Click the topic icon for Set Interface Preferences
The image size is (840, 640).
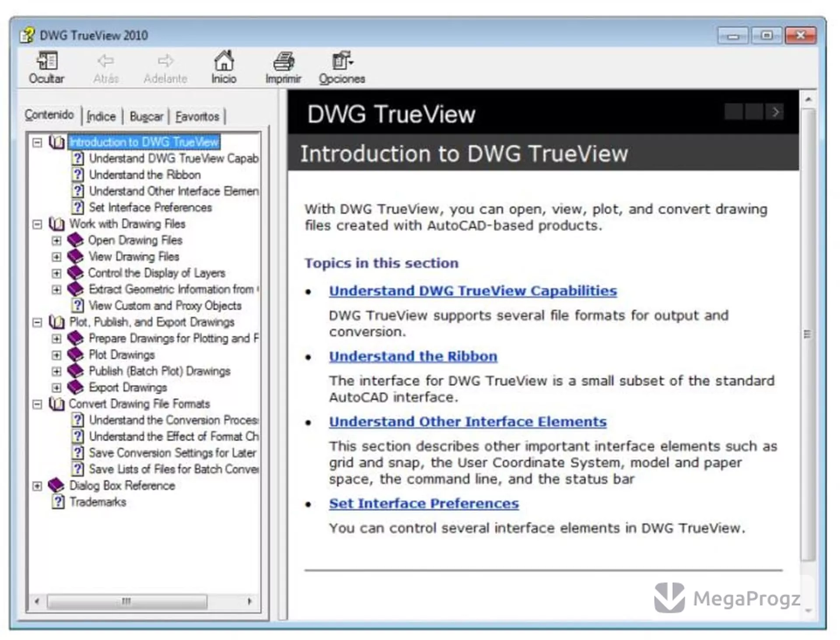click(78, 207)
